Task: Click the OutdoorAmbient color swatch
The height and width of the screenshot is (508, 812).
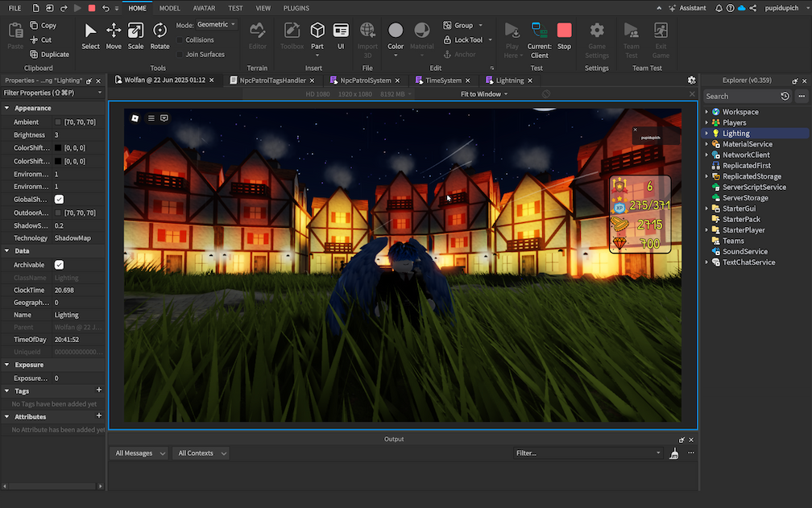Action: pyautogui.click(x=58, y=213)
